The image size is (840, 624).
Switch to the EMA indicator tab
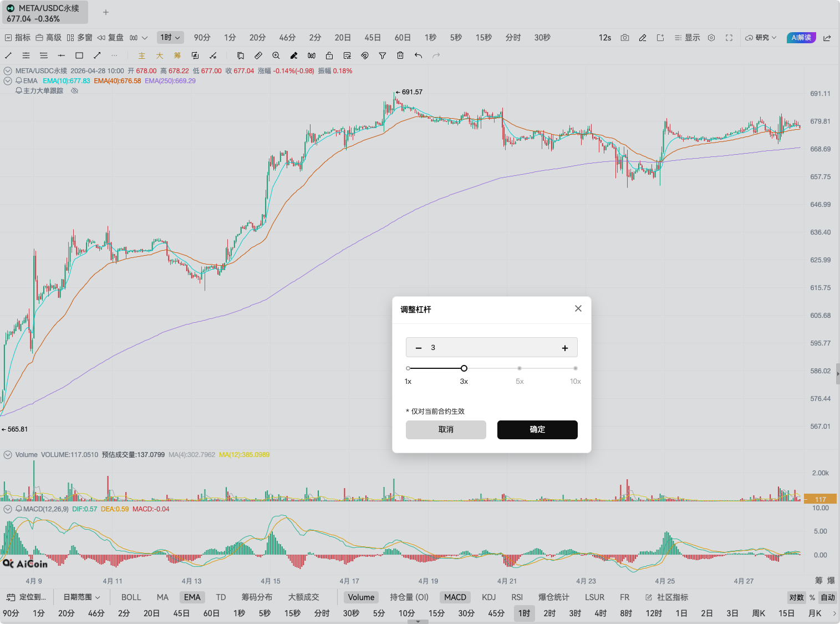pyautogui.click(x=192, y=597)
